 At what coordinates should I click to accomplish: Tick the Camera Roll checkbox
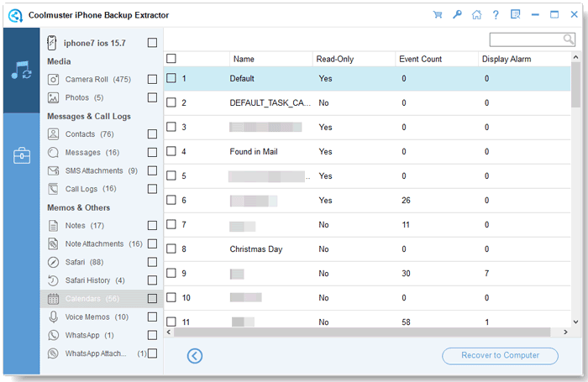click(152, 80)
